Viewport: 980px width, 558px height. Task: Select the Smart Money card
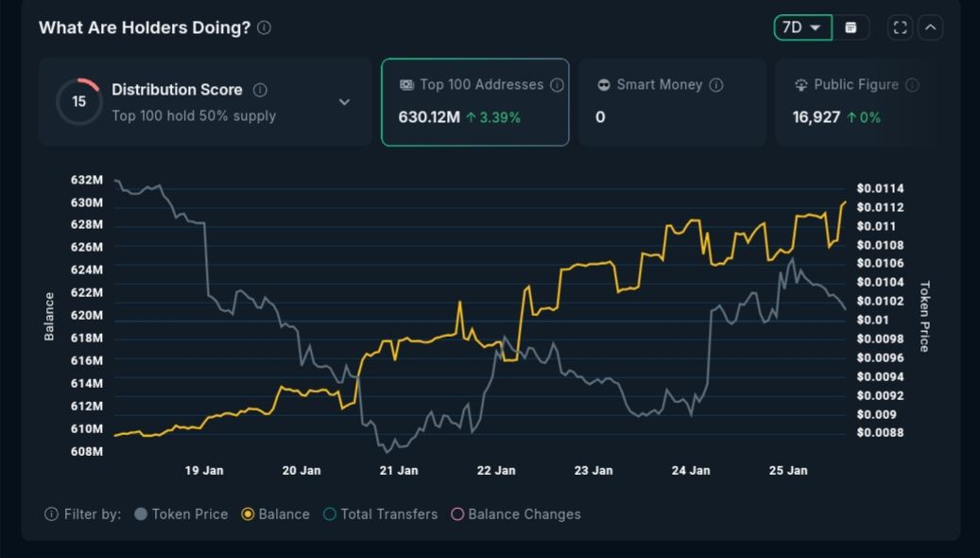coord(672,102)
